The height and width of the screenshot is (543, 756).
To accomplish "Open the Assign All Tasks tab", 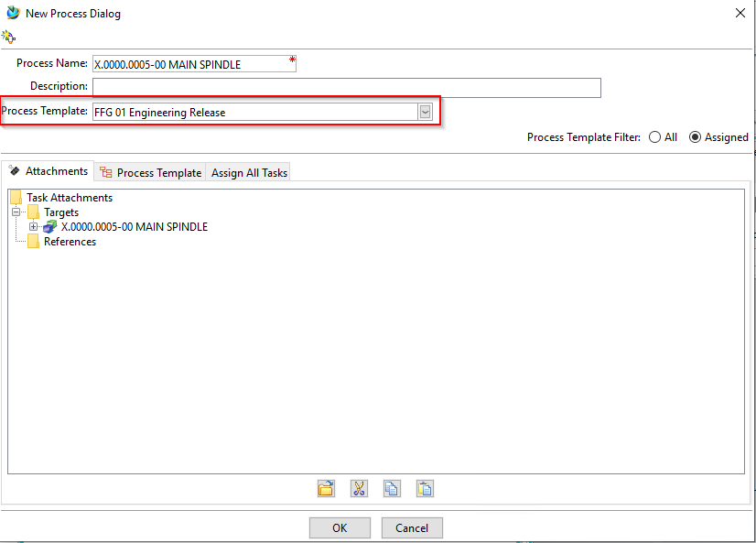I will 249,172.
